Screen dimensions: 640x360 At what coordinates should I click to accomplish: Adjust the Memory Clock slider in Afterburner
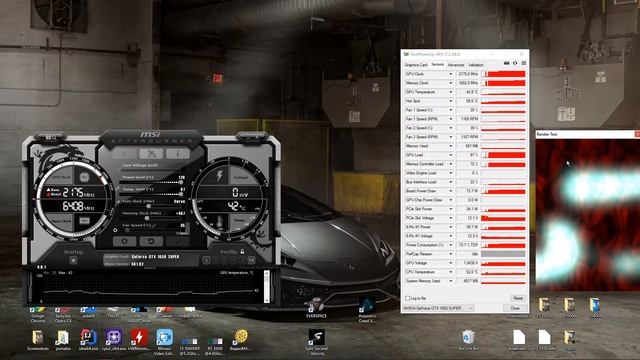tap(151, 218)
